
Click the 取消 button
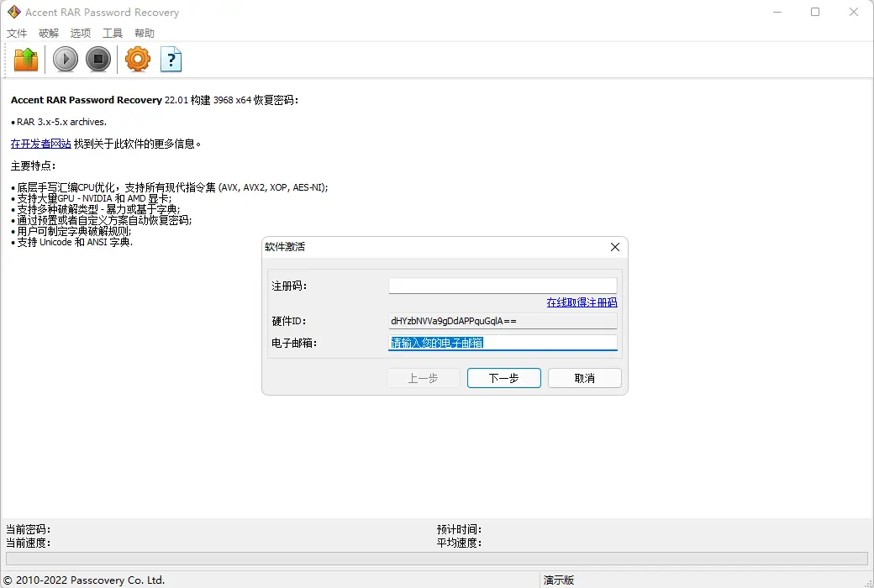click(x=585, y=378)
